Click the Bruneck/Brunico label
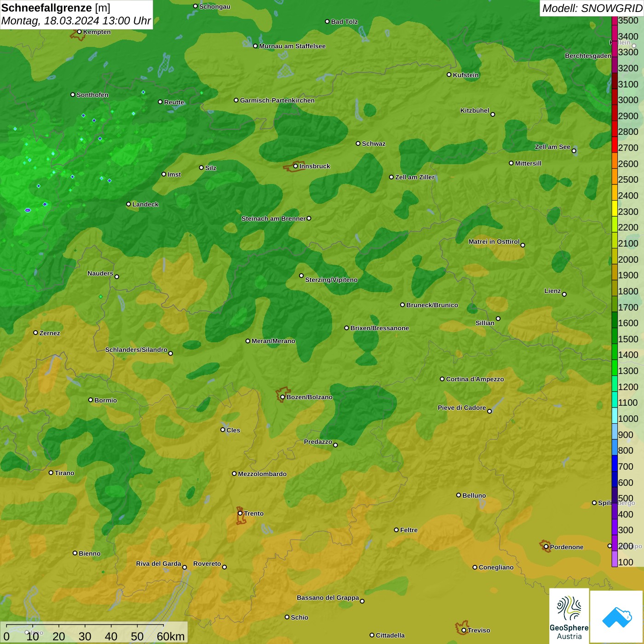The height and width of the screenshot is (644, 644). 432,305
